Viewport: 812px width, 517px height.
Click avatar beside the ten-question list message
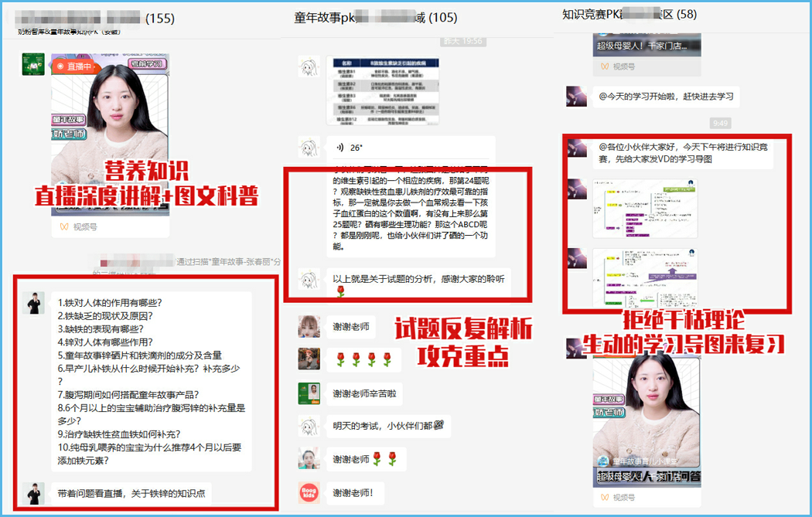pos(33,303)
